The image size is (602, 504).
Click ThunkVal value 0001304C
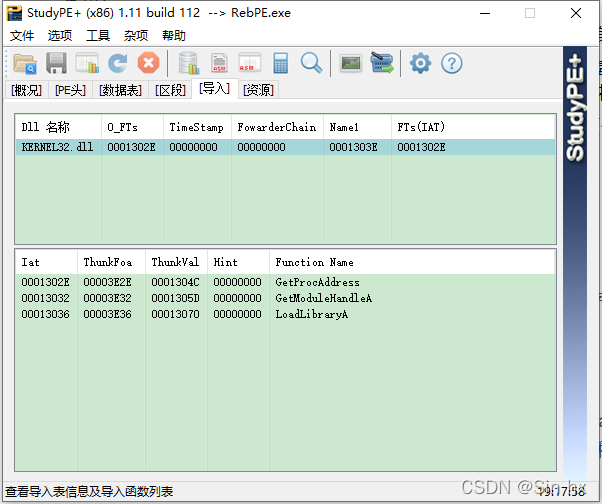click(175, 283)
